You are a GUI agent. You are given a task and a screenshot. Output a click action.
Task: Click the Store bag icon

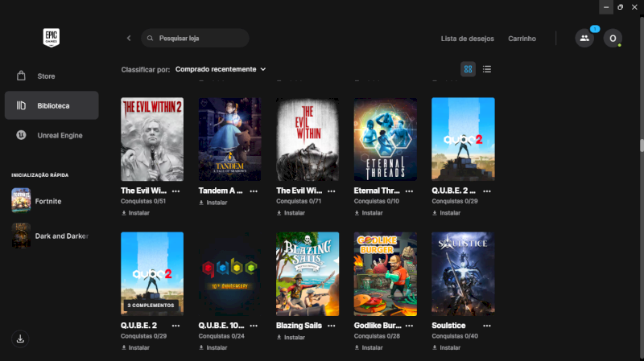(x=21, y=76)
